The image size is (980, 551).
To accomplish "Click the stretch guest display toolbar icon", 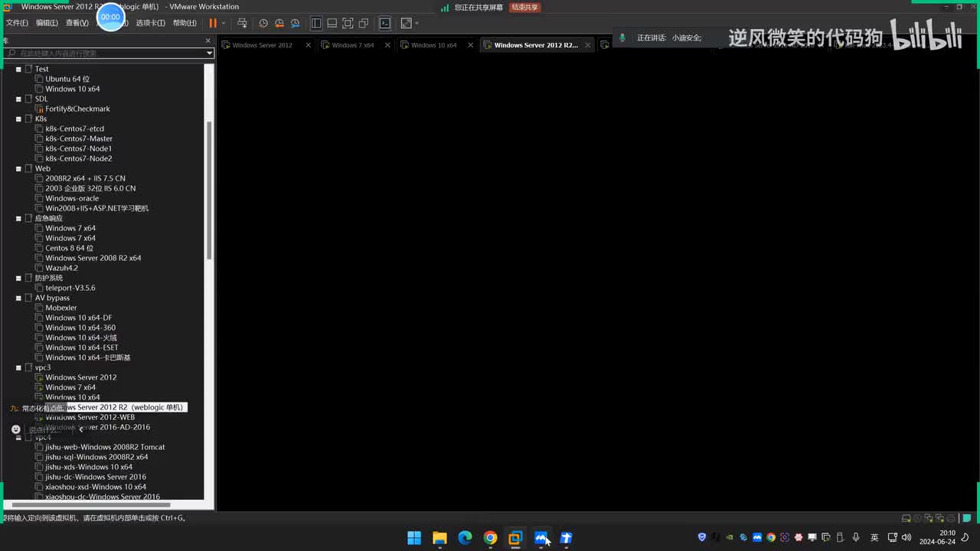I will (x=407, y=23).
